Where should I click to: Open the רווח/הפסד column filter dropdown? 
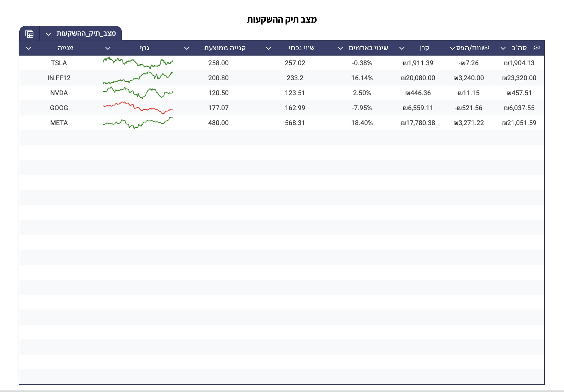[452, 48]
